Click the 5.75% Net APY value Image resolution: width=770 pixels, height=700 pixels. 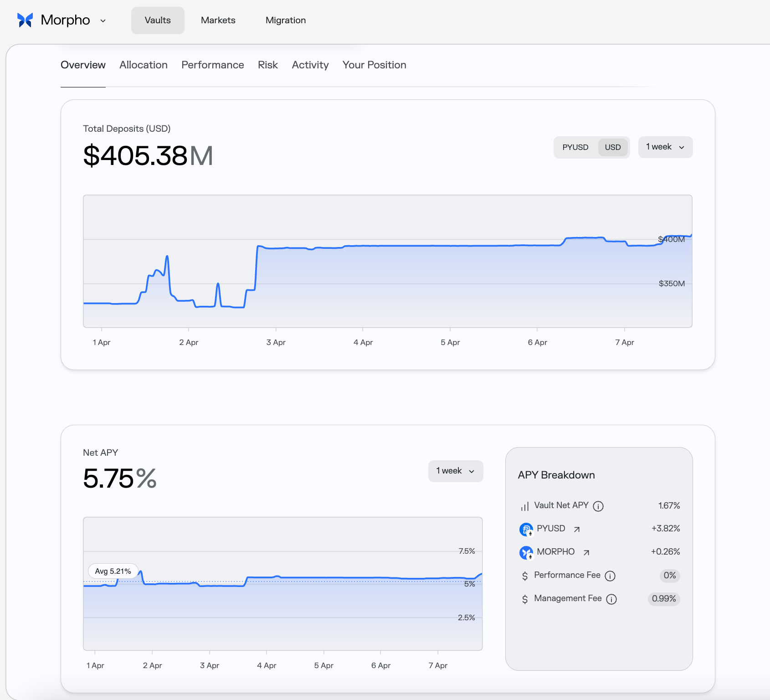pos(120,479)
